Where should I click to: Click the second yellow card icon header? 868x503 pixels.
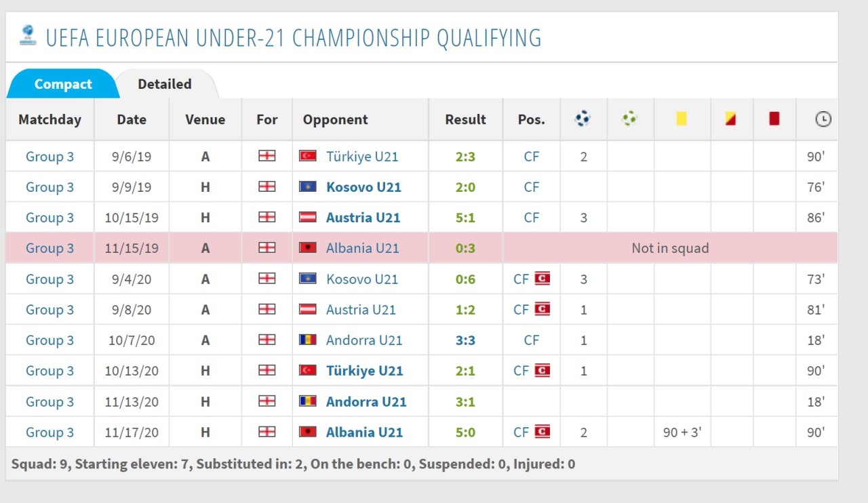pos(730,119)
